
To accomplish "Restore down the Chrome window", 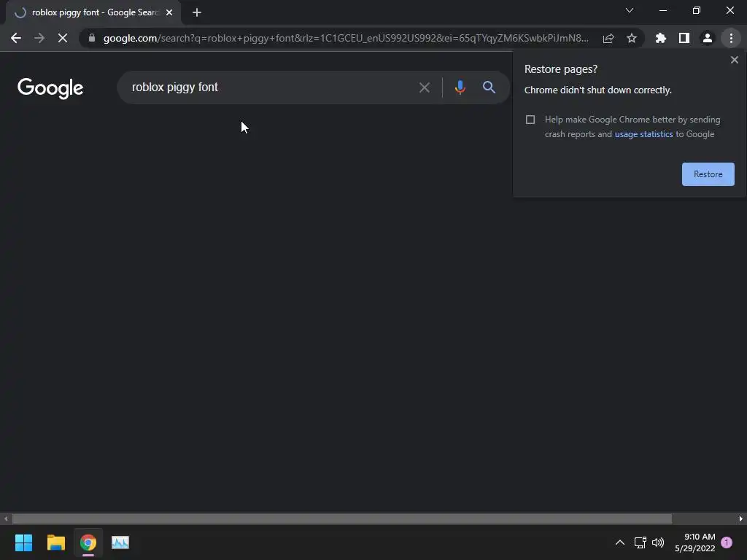I will pyautogui.click(x=697, y=10).
